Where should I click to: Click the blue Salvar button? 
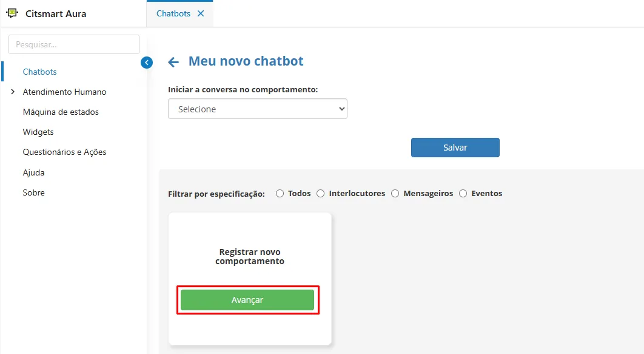455,148
